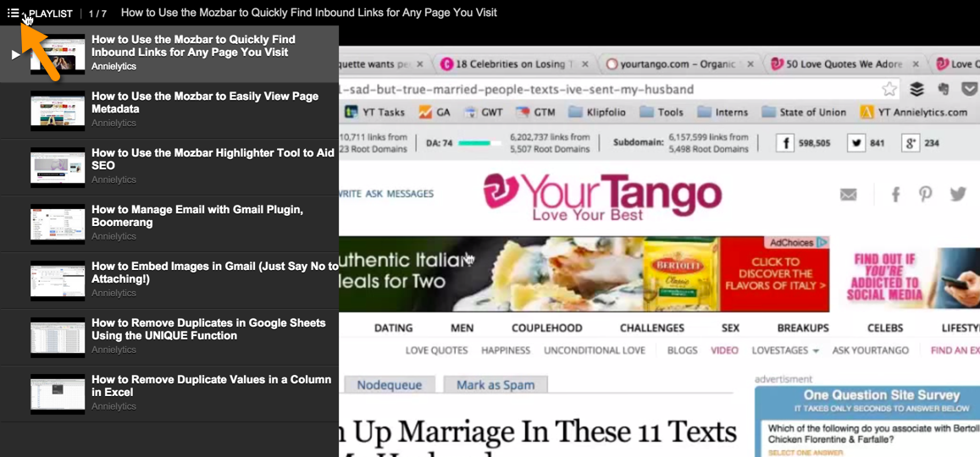Click the Pocket extension icon

969,89
